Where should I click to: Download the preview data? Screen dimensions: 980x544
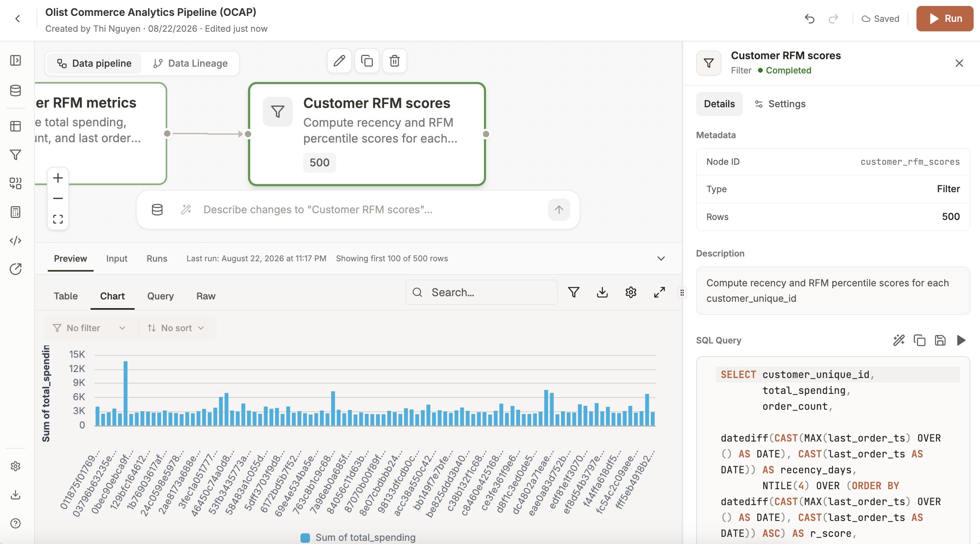tap(602, 293)
